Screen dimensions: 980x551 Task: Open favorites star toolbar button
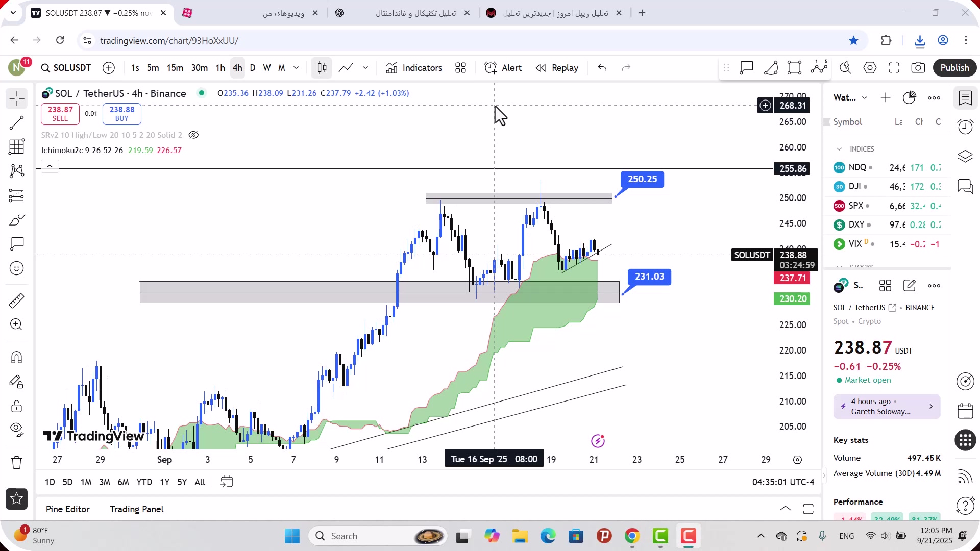coord(17,499)
